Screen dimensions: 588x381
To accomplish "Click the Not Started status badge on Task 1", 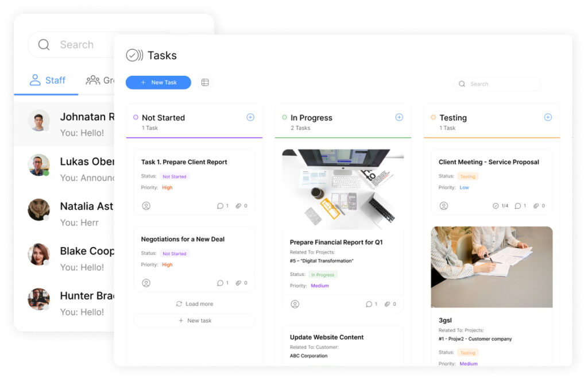I will click(174, 177).
